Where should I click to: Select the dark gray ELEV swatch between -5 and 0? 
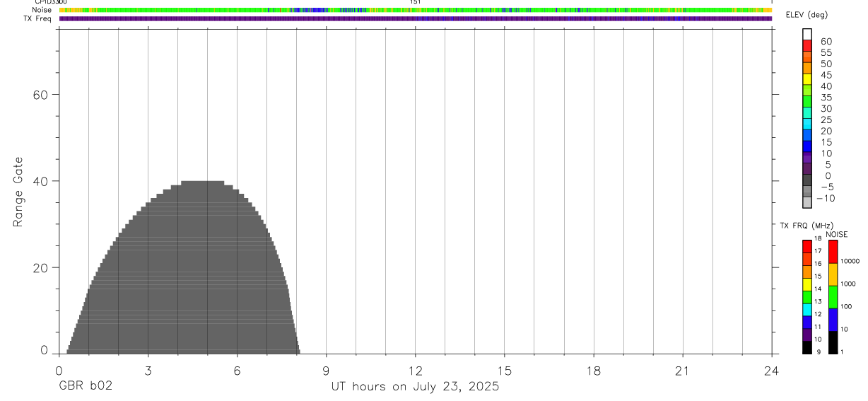point(807,180)
